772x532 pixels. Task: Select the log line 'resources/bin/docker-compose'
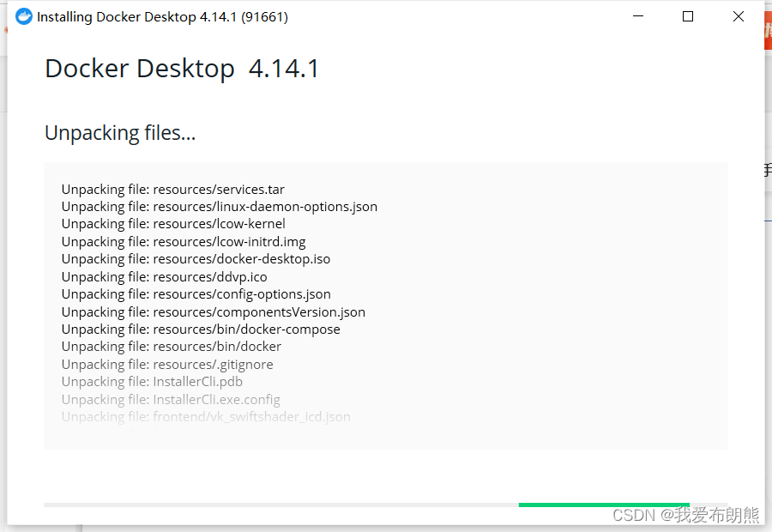click(x=201, y=329)
